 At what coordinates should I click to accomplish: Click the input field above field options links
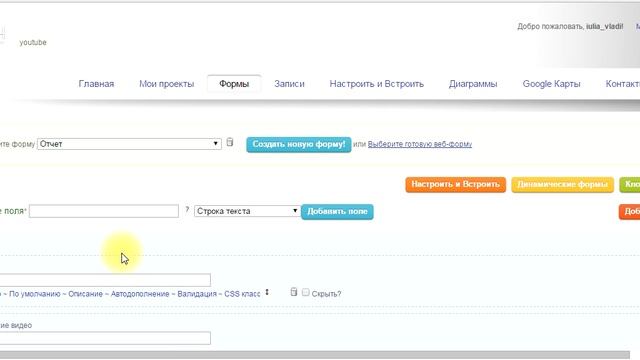pos(105,280)
